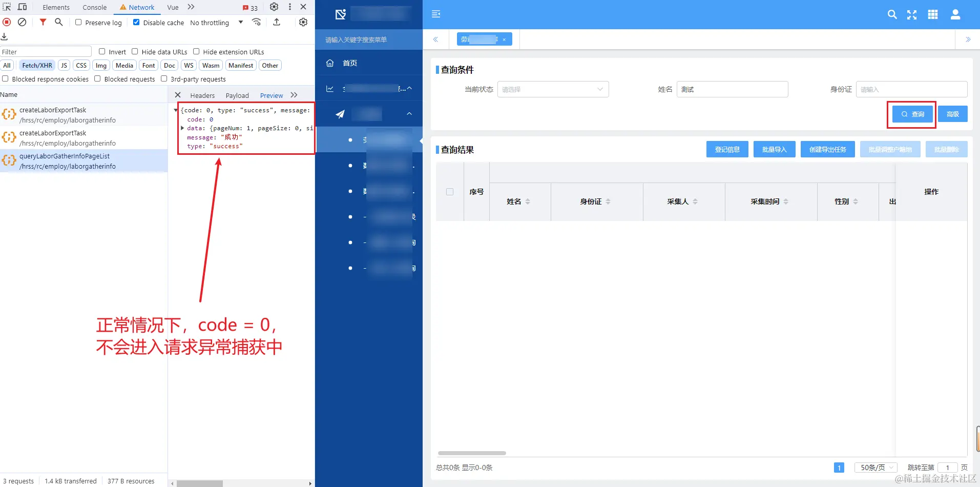Check Blocked requests checkbox
Viewport: 980px width, 487px height.
pyautogui.click(x=97, y=78)
